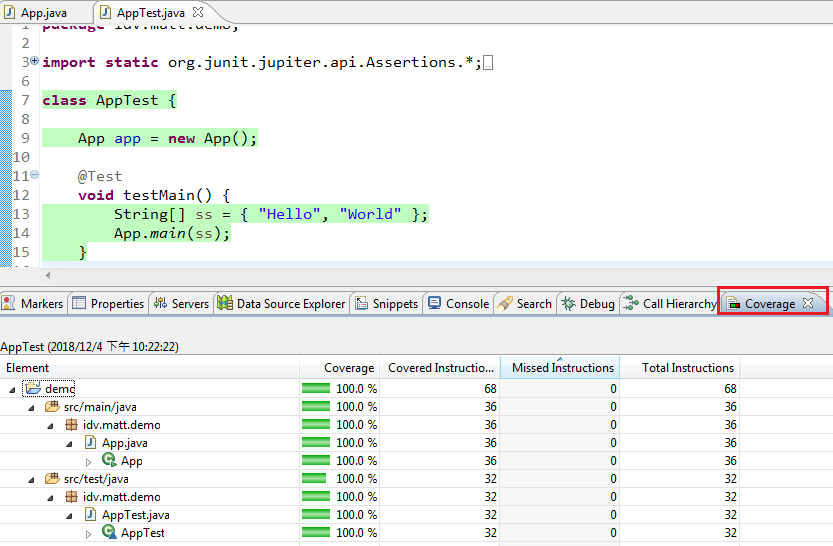833x546 pixels.
Task: Click the Servers view icon
Action: (161, 304)
